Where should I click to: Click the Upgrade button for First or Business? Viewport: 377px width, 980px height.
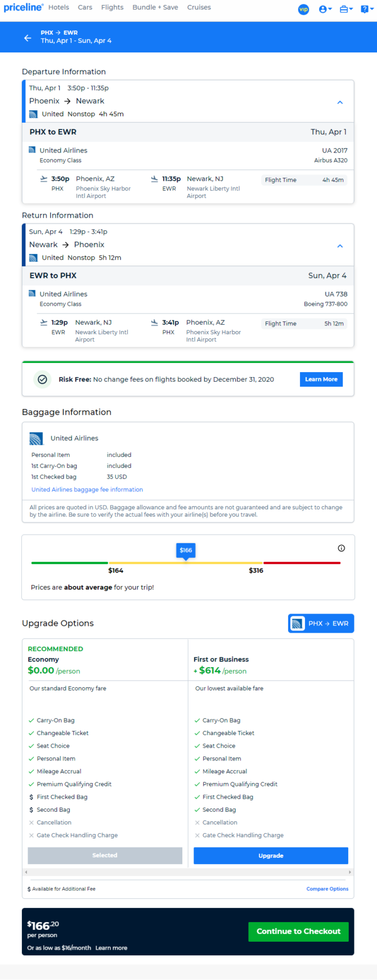pyautogui.click(x=271, y=856)
